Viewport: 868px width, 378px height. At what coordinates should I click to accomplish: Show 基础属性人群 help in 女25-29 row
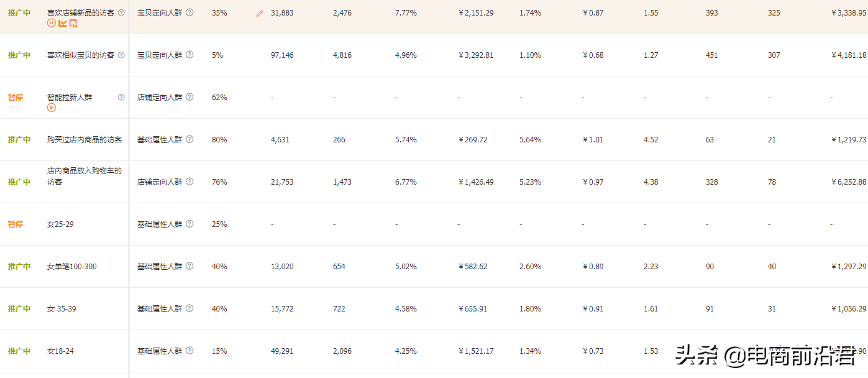(x=190, y=224)
